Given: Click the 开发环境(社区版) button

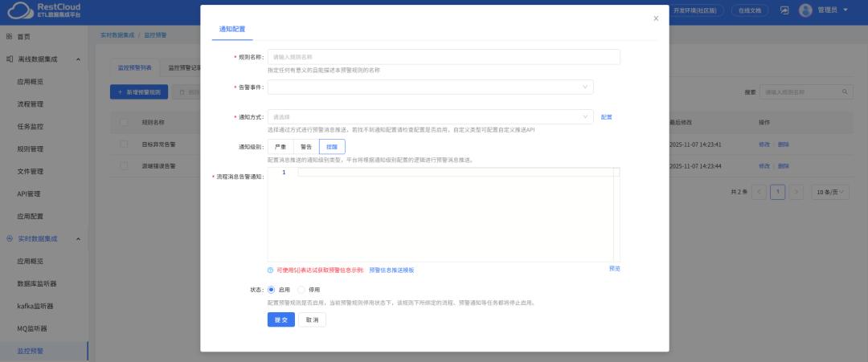Looking at the screenshot, I should pyautogui.click(x=694, y=10).
